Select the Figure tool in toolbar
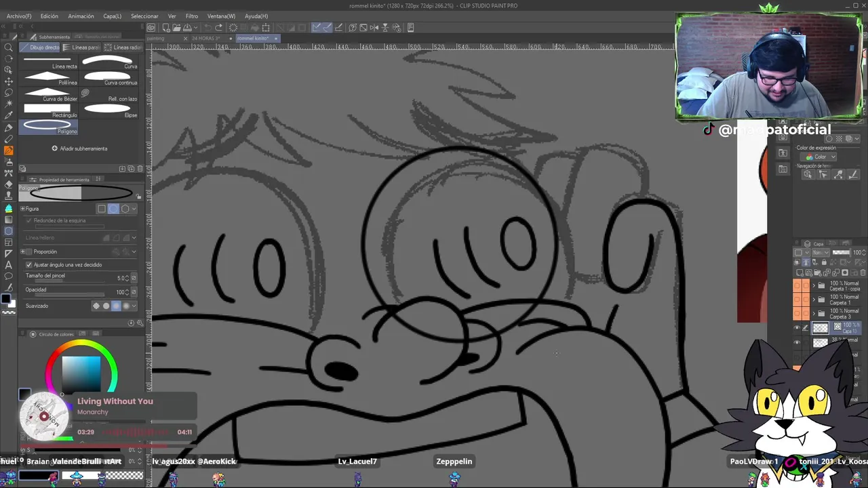Viewport: 868px width, 488px height. click(9, 231)
